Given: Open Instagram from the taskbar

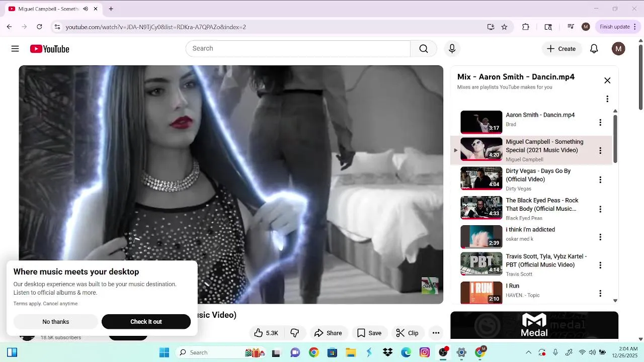Looking at the screenshot, I should click(x=425, y=352).
